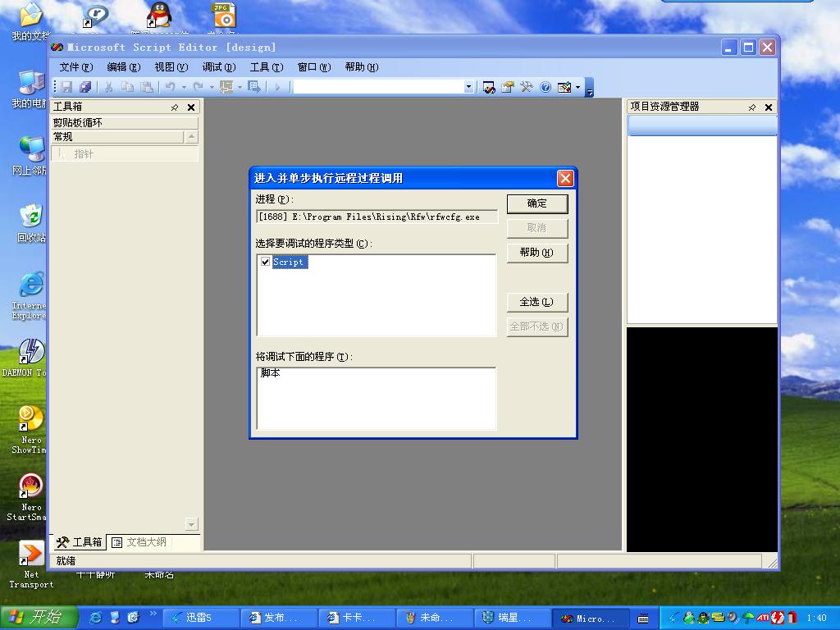Click the toolbar search combo box field
This screenshot has width=840, height=630.
coord(379,87)
